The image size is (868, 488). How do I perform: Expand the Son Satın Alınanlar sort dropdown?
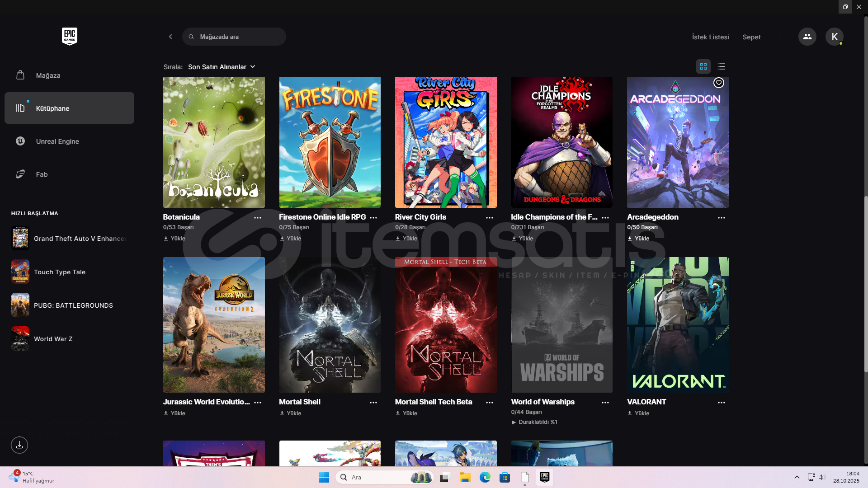pos(222,67)
